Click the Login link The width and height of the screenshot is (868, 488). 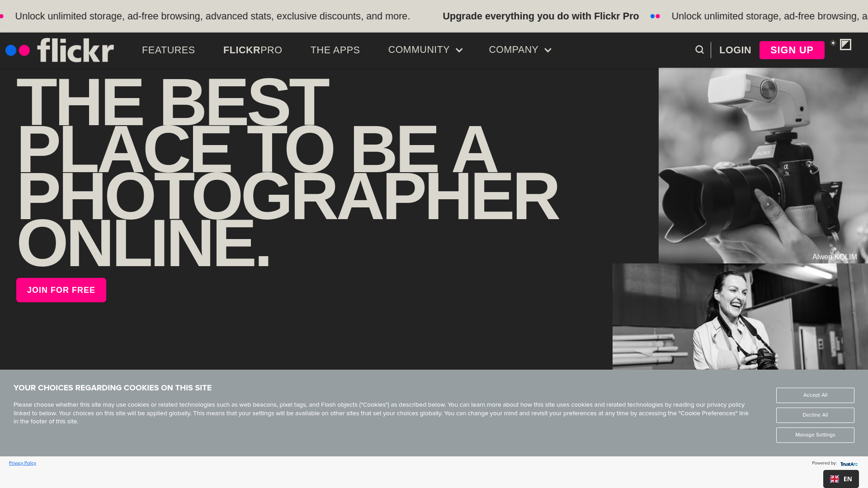point(735,50)
